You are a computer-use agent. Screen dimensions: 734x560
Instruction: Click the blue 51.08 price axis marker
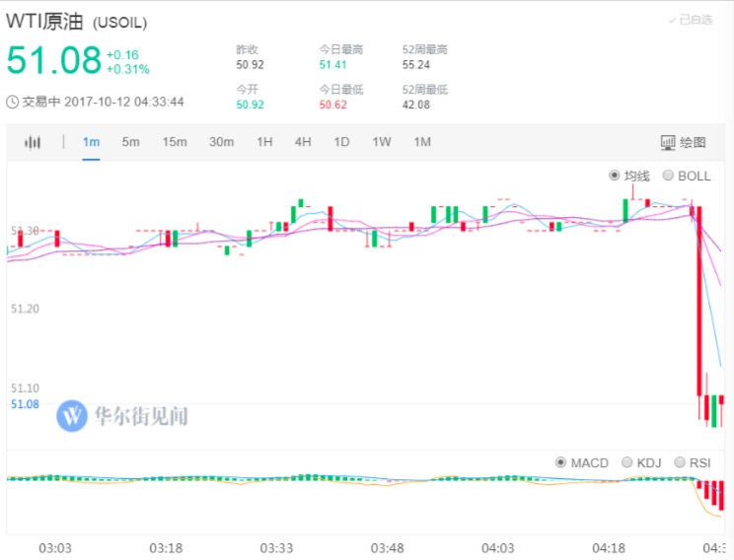(x=25, y=404)
